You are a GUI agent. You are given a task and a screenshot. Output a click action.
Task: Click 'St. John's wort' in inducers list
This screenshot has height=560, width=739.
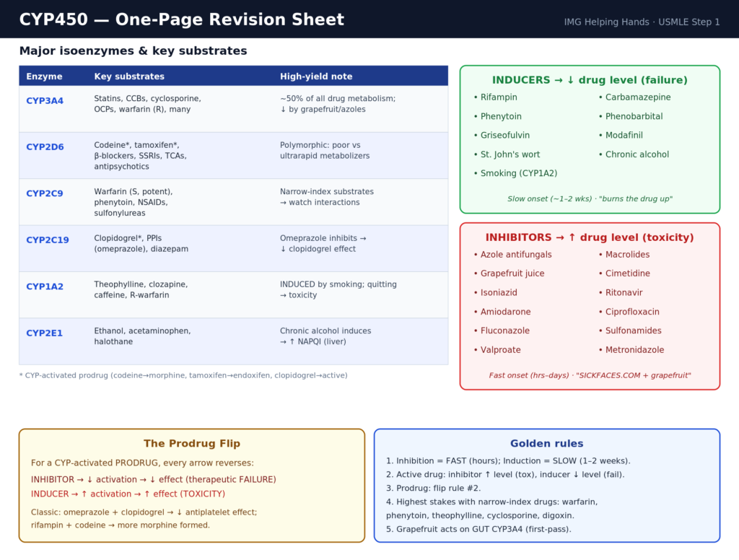507,154
